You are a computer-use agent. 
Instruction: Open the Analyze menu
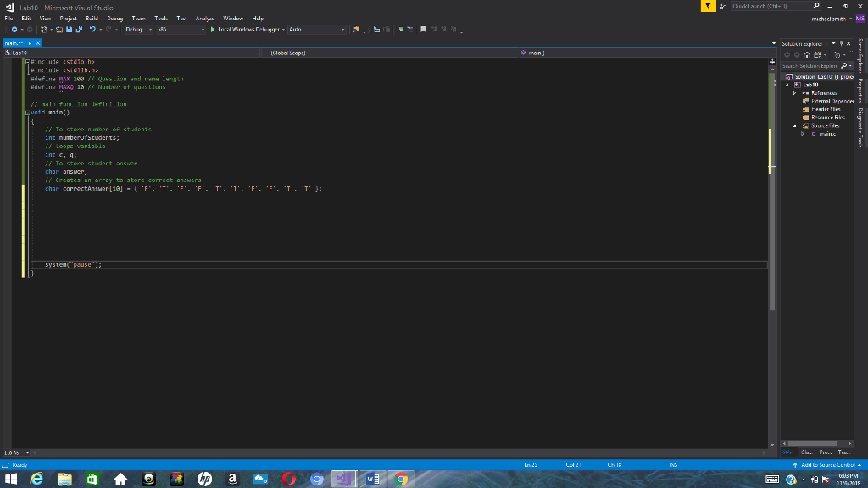(204, 18)
